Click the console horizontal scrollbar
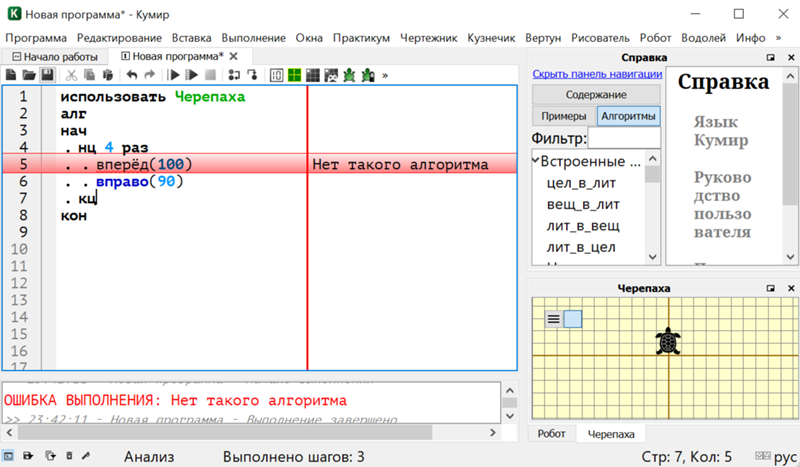The height and width of the screenshot is (467, 800). pyautogui.click(x=225, y=433)
